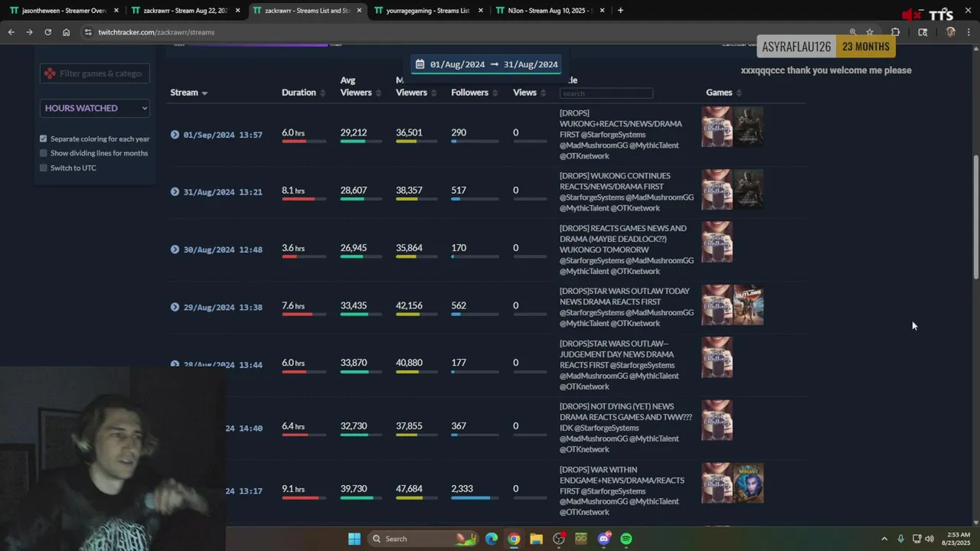Click the volume speaker icon in tray

tap(929, 539)
